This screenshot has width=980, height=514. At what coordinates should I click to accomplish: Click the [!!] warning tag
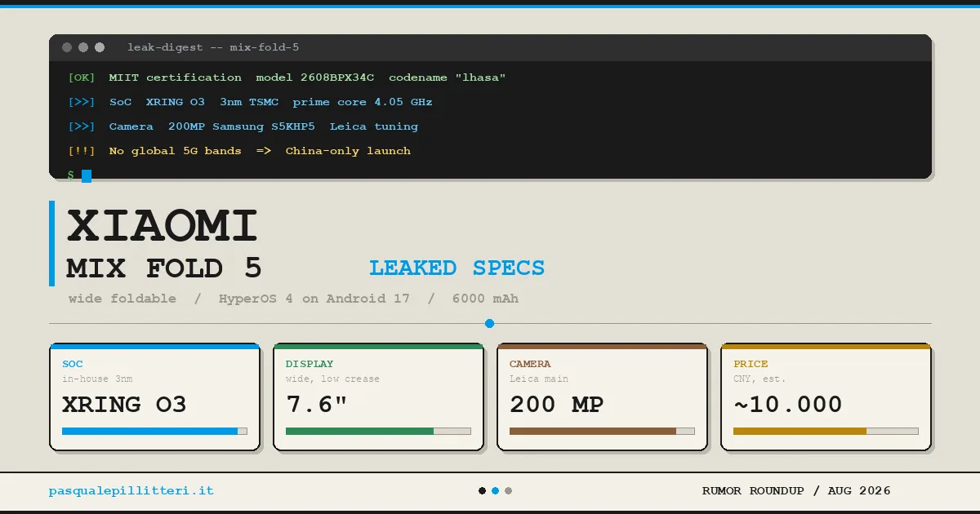[x=82, y=151]
